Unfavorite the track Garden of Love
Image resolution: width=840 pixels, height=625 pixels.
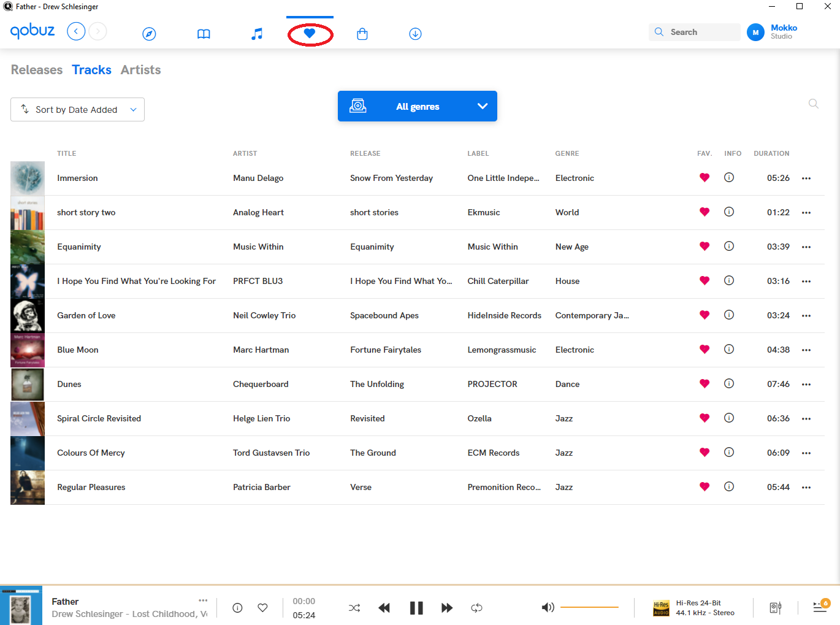coord(704,315)
